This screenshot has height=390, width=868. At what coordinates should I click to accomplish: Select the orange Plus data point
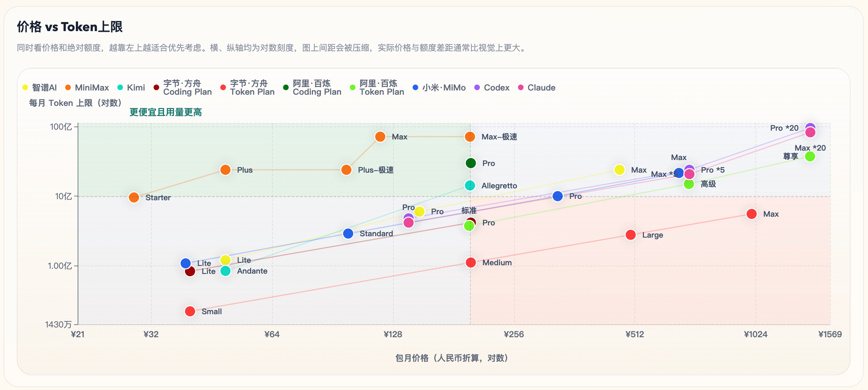[226, 170]
